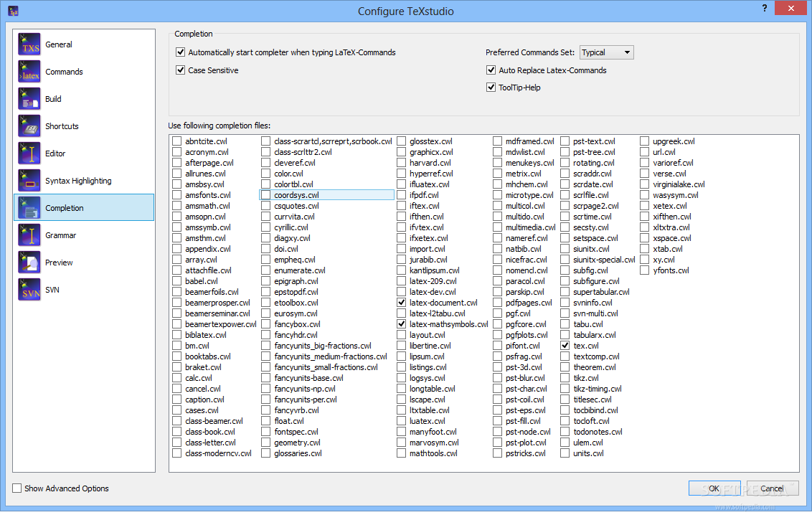
Task: Enable the babel.cwl completion file
Action: pyautogui.click(x=177, y=281)
